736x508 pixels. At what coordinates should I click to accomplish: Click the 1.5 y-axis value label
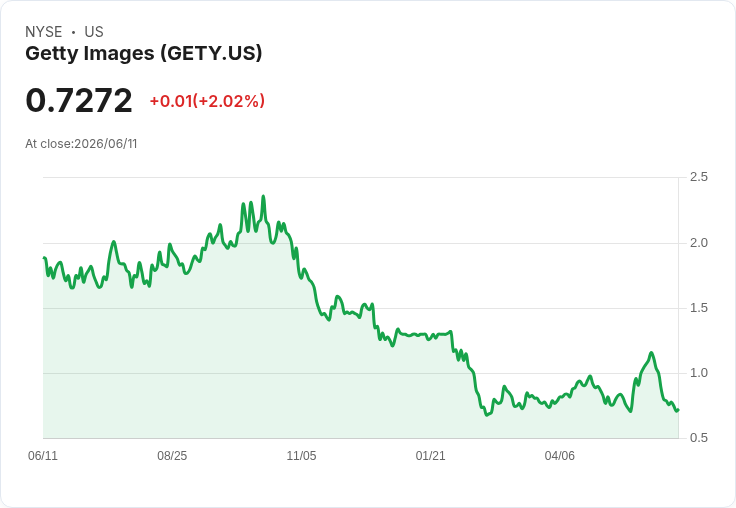coord(698,308)
